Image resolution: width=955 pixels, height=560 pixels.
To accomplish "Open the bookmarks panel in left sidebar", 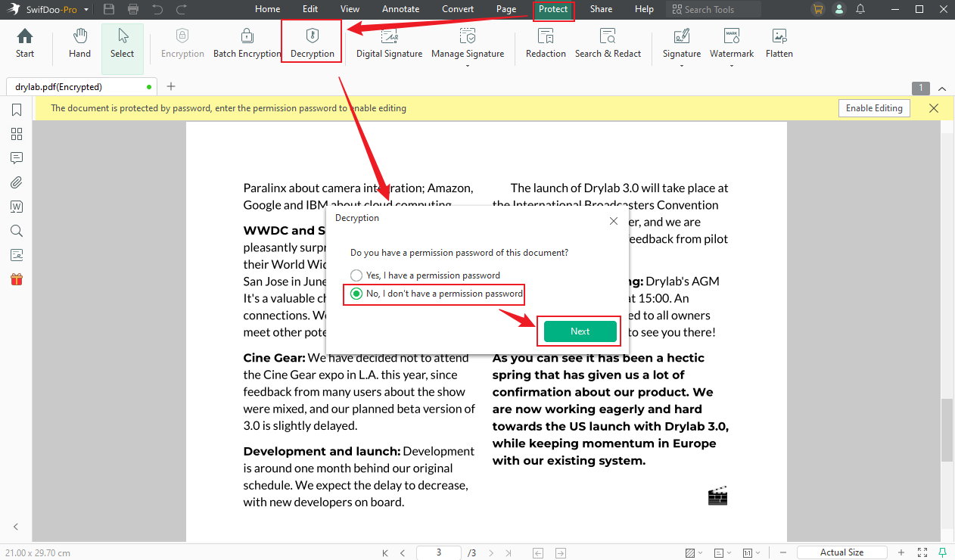I will [17, 110].
